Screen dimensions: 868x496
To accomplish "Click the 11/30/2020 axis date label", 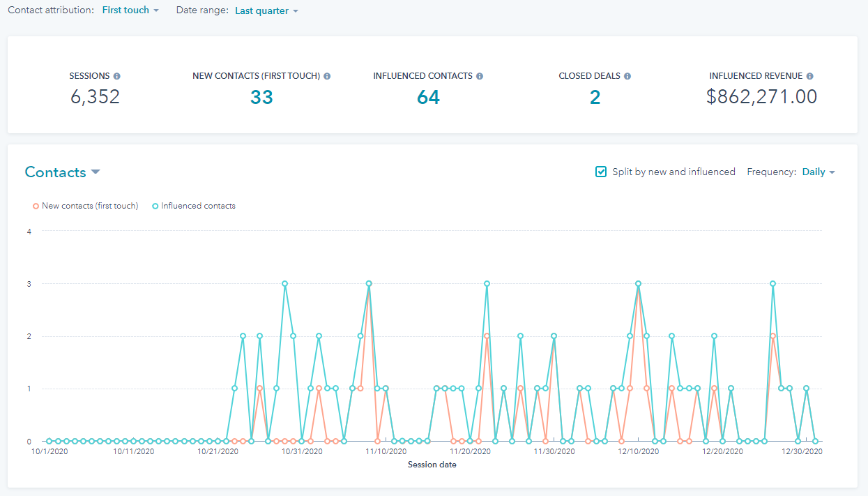I will [554, 452].
